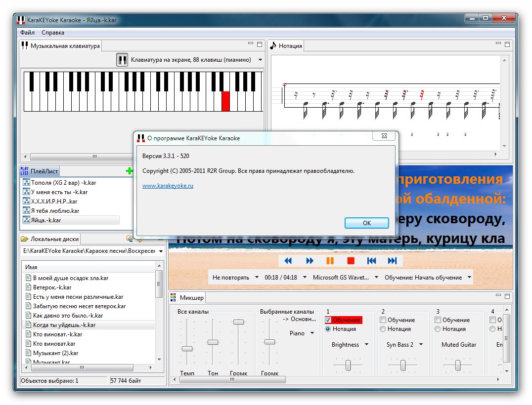
Task: Select the Микшер tab
Action: [187, 297]
